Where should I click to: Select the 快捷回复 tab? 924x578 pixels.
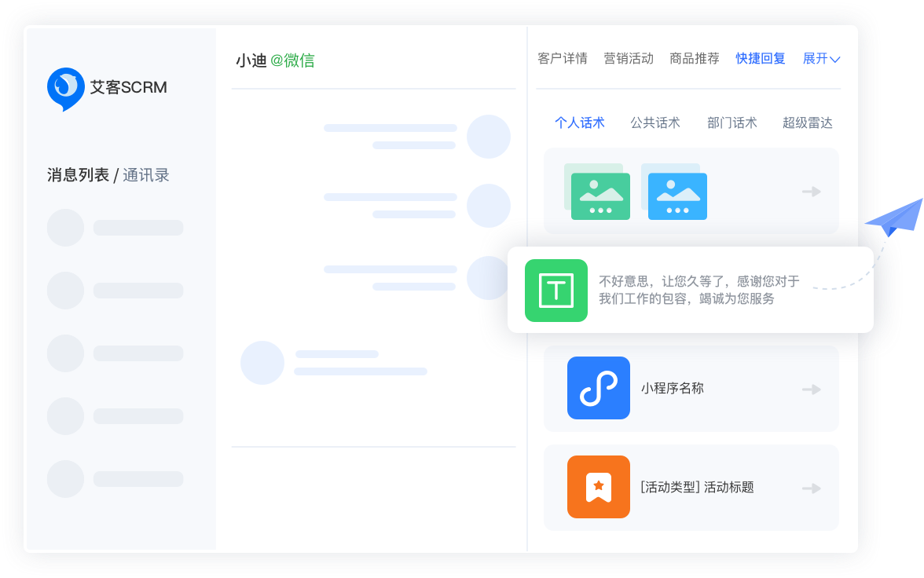(761, 59)
